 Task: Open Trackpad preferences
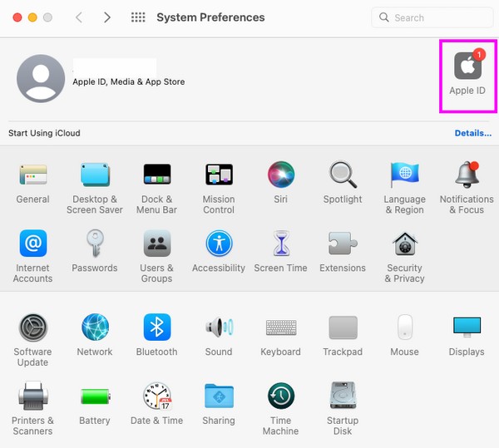click(343, 327)
